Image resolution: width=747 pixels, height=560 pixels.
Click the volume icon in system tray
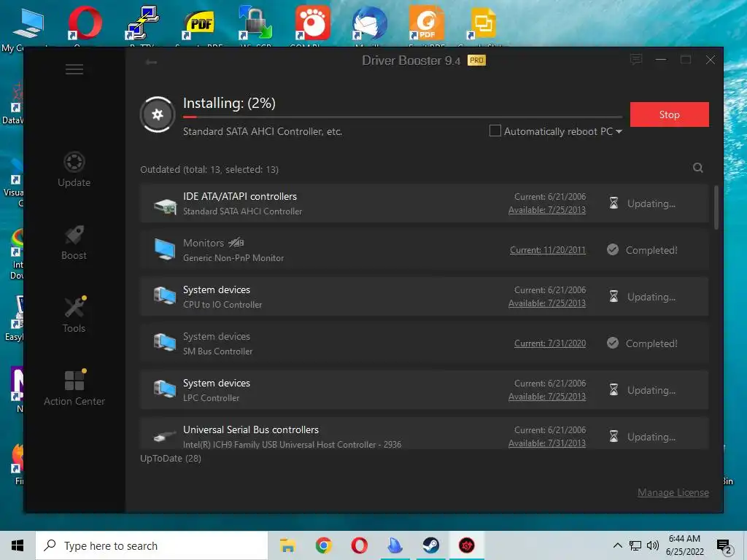pyautogui.click(x=653, y=545)
